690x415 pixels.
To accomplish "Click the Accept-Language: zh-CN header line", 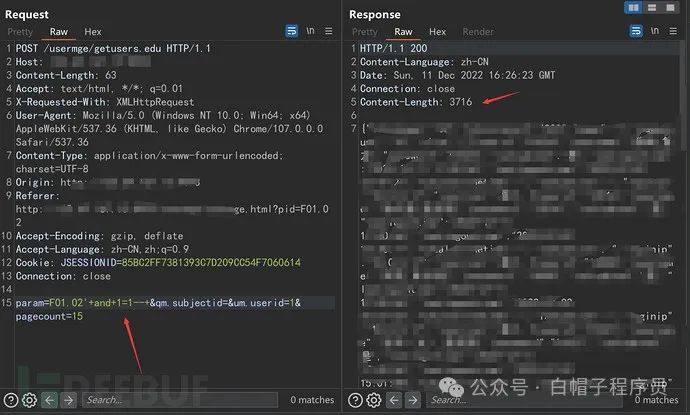I will pos(103,250).
